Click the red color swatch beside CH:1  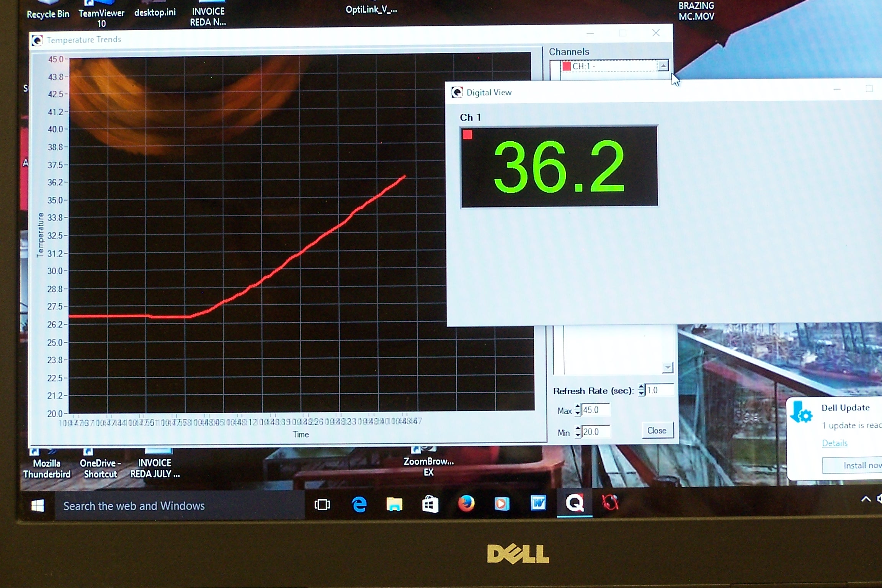pos(567,66)
